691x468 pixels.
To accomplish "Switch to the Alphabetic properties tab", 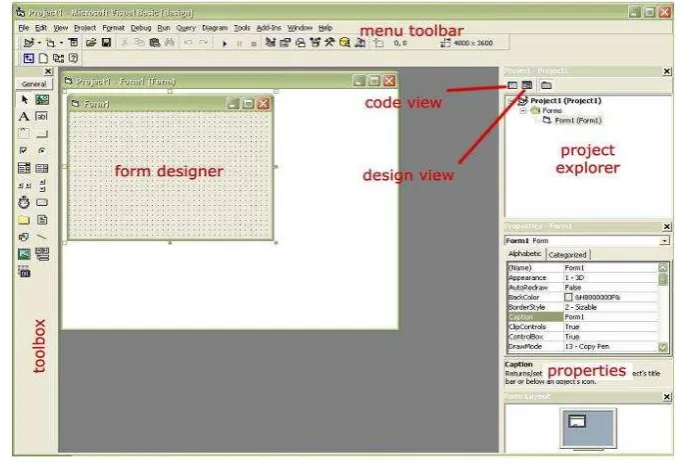I will click(525, 254).
